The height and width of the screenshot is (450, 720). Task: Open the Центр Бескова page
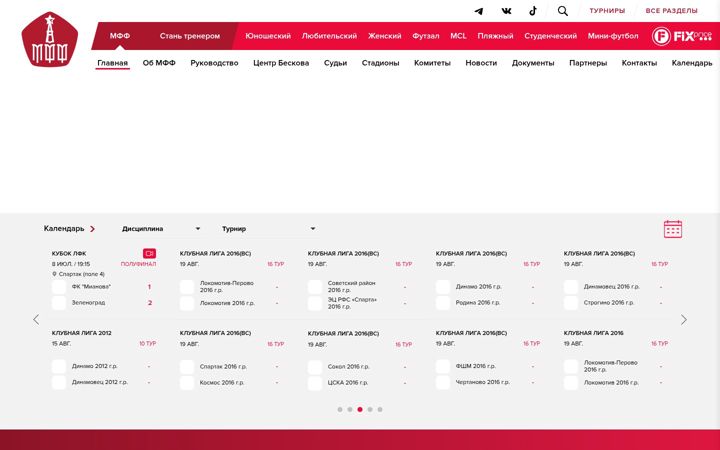[x=281, y=63]
